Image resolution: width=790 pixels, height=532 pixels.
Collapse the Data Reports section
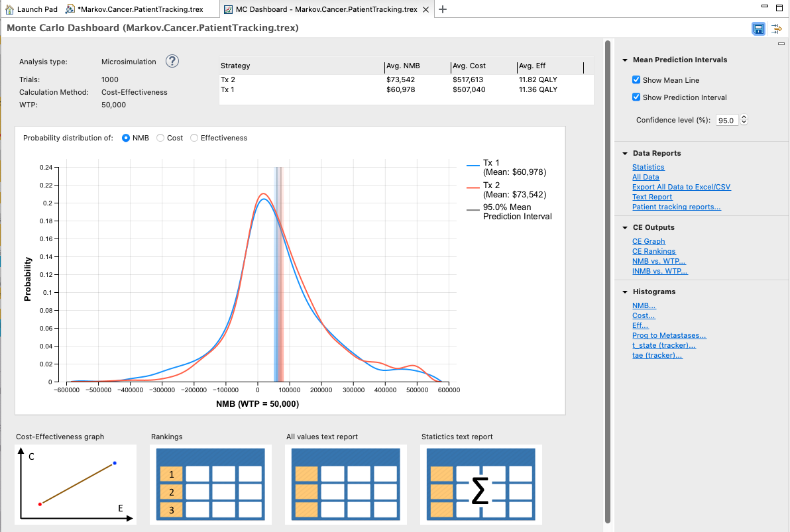point(624,153)
